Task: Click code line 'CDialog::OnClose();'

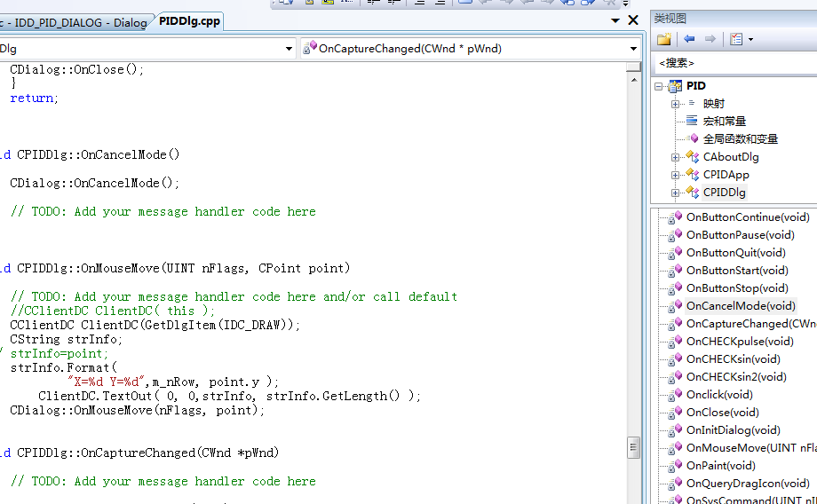Action: 76,69
